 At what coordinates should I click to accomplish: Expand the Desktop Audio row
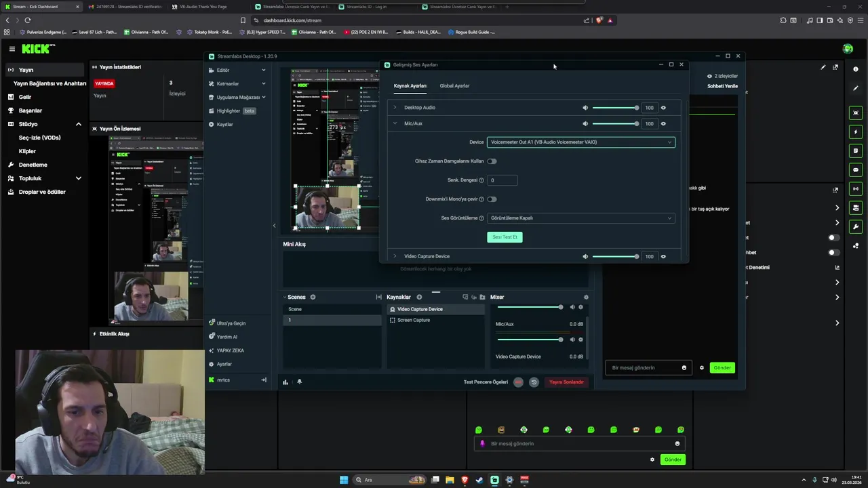pos(395,107)
